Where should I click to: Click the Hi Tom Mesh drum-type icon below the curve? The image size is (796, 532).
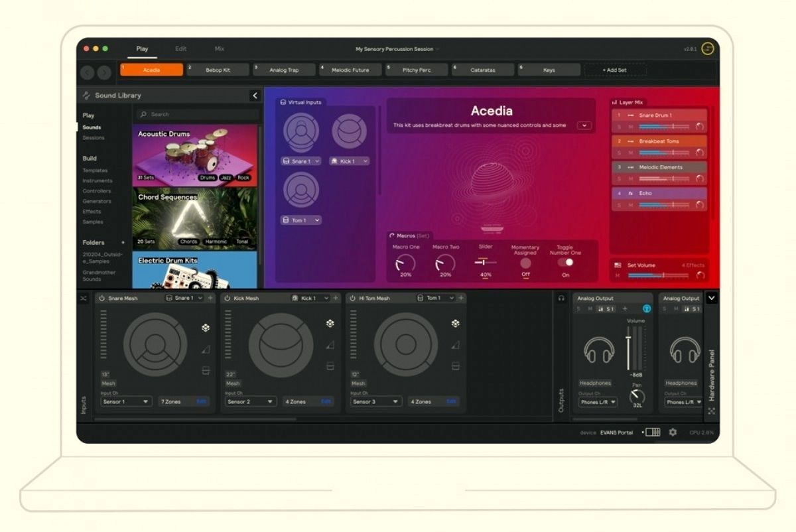pyautogui.click(x=455, y=366)
